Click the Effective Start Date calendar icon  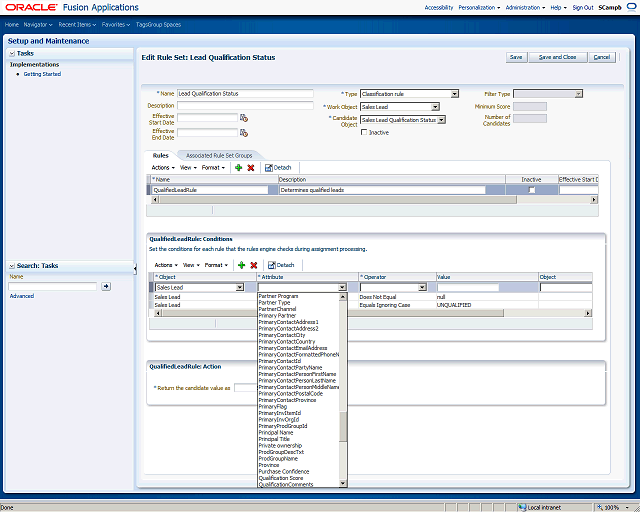tap(244, 118)
